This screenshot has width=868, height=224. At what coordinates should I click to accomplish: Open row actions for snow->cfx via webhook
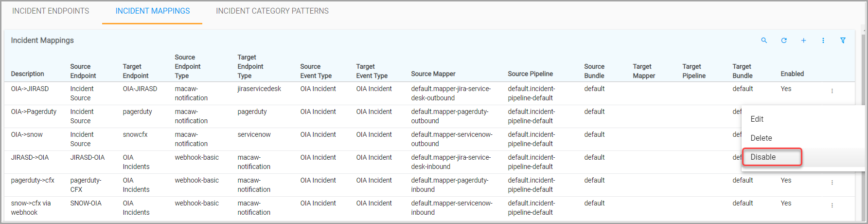[x=832, y=205]
